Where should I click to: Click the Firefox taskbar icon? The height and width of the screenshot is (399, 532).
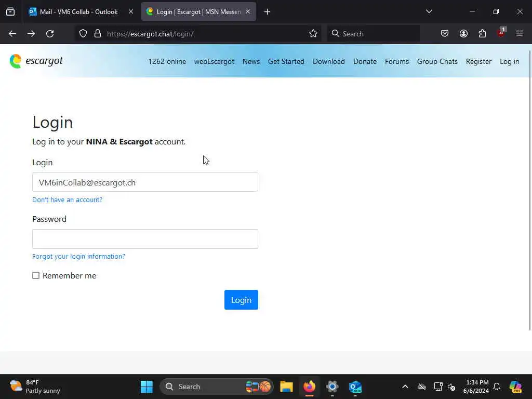pos(310,387)
